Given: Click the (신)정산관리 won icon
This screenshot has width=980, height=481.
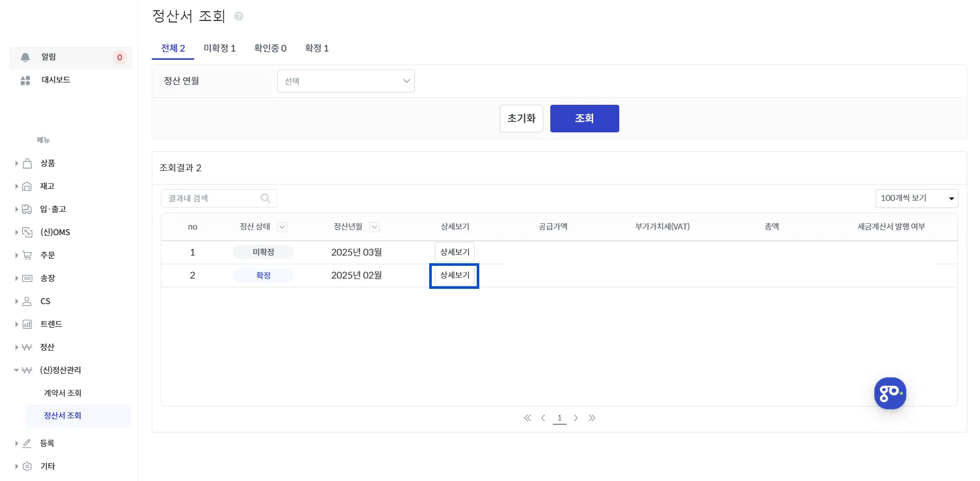Looking at the screenshot, I should [x=27, y=370].
